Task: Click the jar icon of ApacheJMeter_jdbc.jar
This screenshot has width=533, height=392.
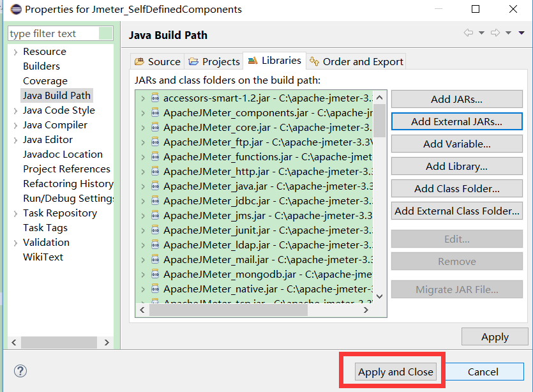Action: coord(155,200)
